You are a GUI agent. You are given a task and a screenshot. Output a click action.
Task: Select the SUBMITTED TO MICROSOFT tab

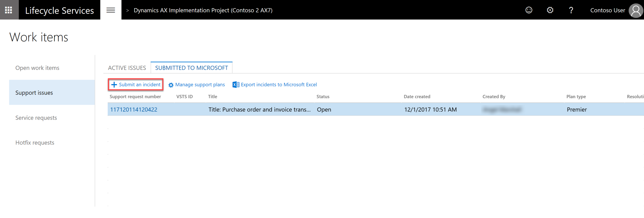[x=192, y=68]
